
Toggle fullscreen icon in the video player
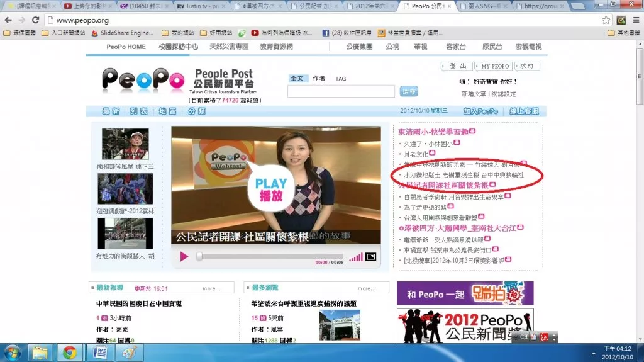pos(370,257)
